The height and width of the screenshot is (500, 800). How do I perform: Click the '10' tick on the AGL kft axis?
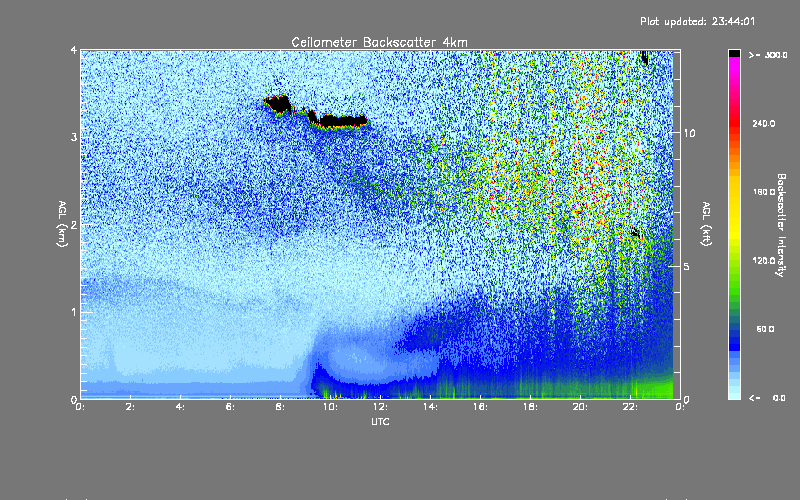(x=689, y=133)
